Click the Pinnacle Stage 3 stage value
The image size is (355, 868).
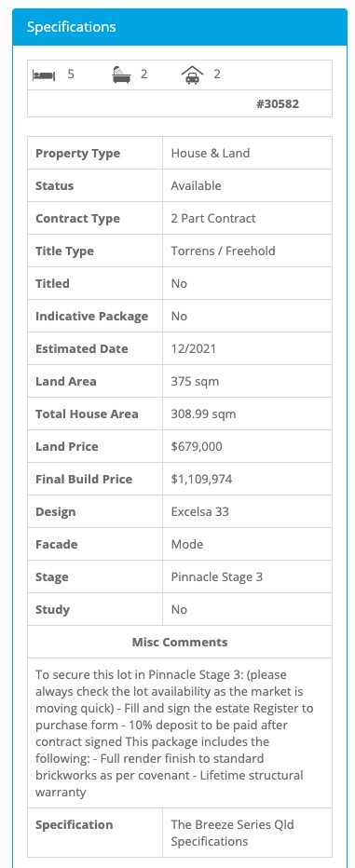pos(217,576)
